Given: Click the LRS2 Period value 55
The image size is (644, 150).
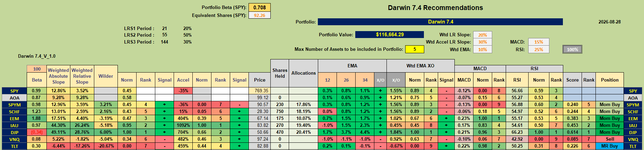Looking at the screenshot, I should [x=164, y=35].
